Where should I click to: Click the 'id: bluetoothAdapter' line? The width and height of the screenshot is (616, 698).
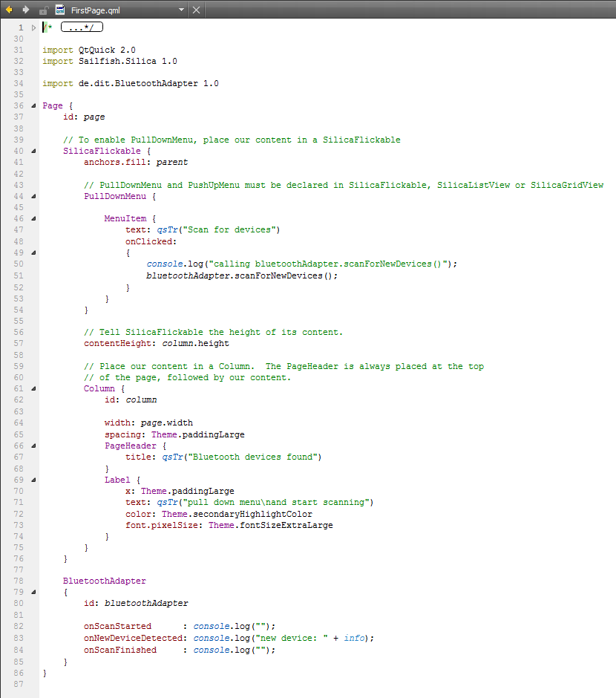[136, 603]
